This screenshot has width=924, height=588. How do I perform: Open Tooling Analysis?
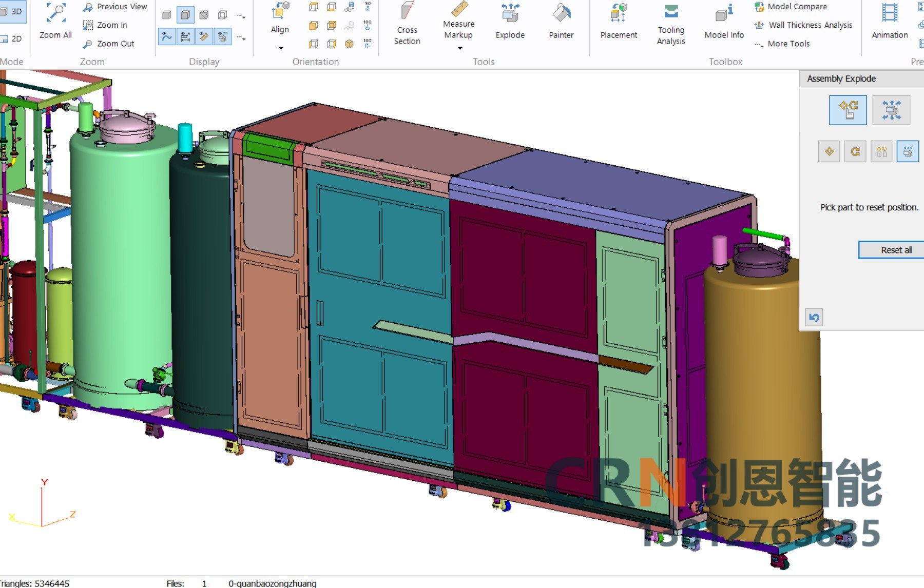pyautogui.click(x=671, y=24)
